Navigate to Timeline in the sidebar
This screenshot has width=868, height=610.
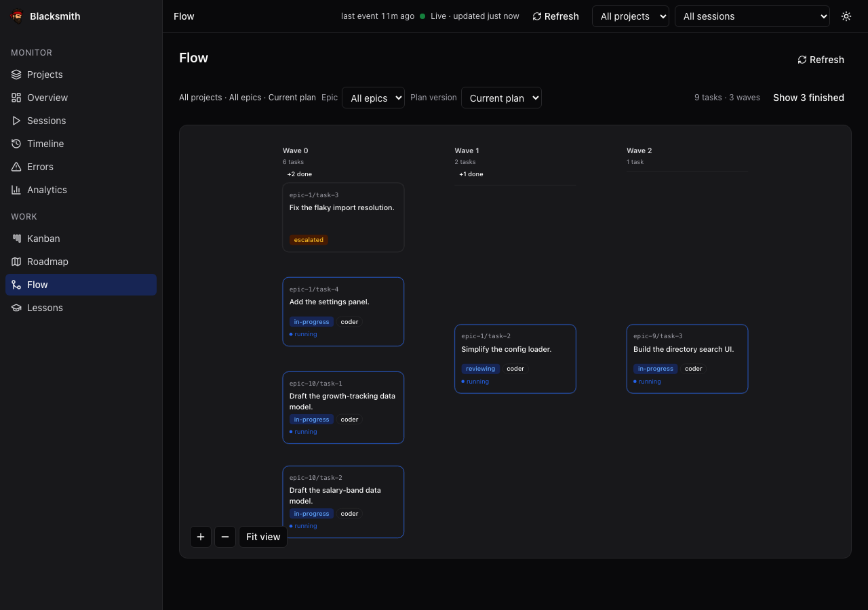tap(81, 144)
